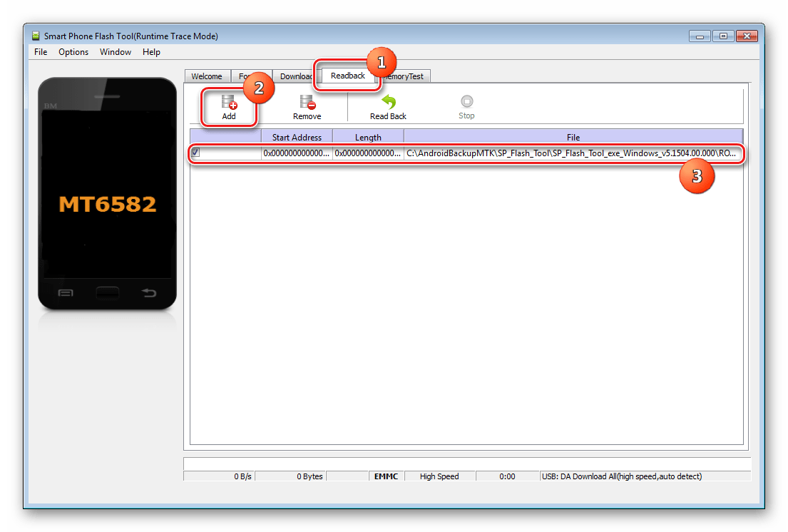Image resolution: width=788 pixels, height=532 pixels.
Task: Click the 0:00 elapsed time status
Action: 507,476
